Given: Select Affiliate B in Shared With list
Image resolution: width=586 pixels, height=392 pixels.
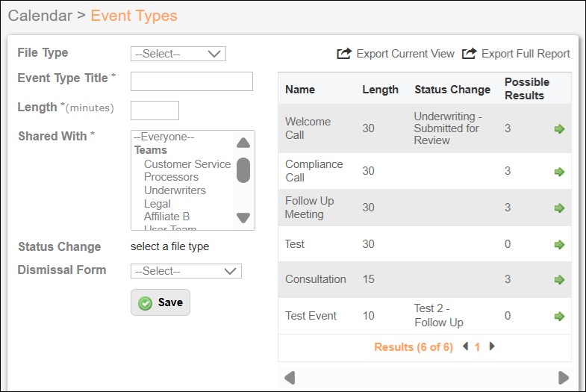Looking at the screenshot, I should pos(166,217).
